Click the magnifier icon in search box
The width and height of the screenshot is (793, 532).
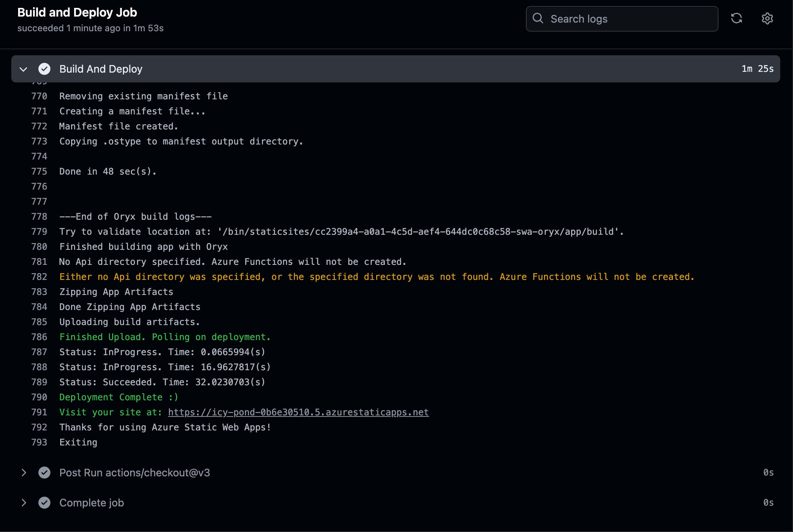coord(538,18)
